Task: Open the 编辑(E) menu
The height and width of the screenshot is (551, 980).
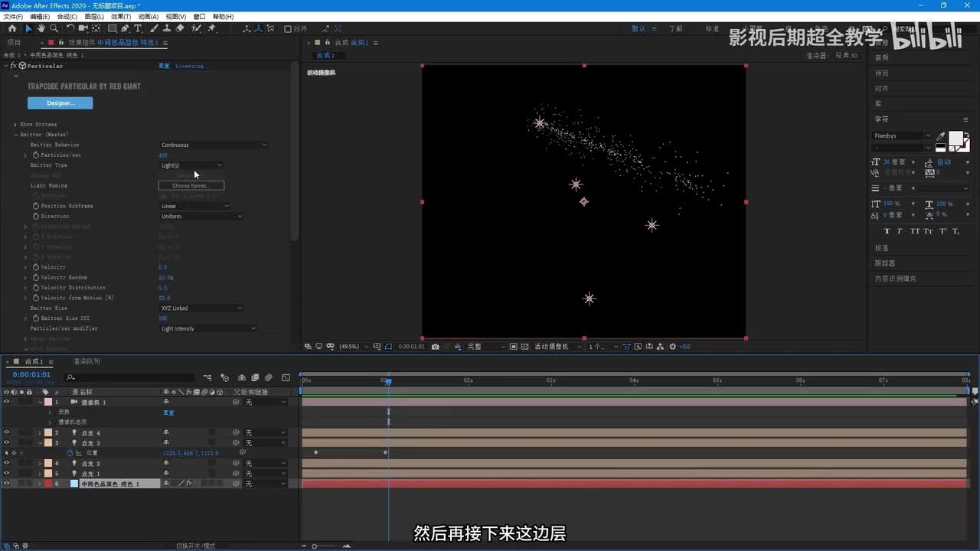Action: [40, 16]
